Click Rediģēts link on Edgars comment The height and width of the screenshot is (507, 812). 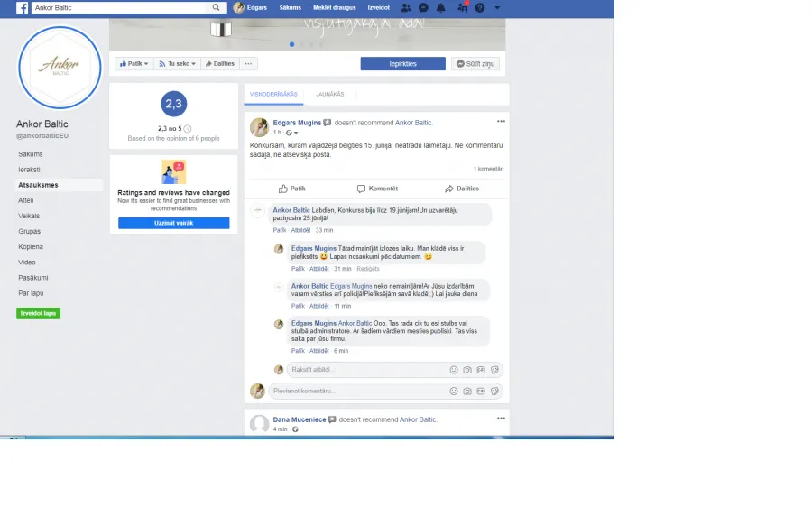point(368,269)
